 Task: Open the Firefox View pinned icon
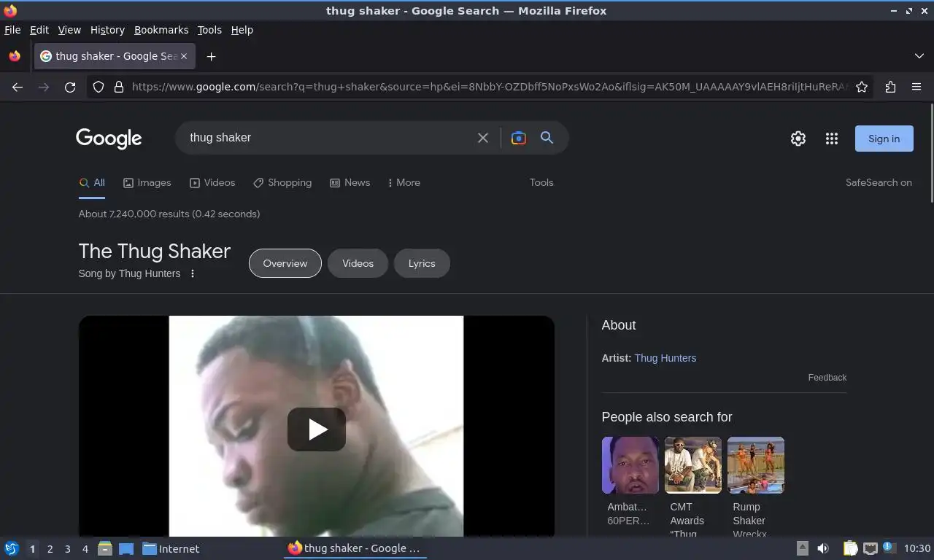tap(15, 56)
